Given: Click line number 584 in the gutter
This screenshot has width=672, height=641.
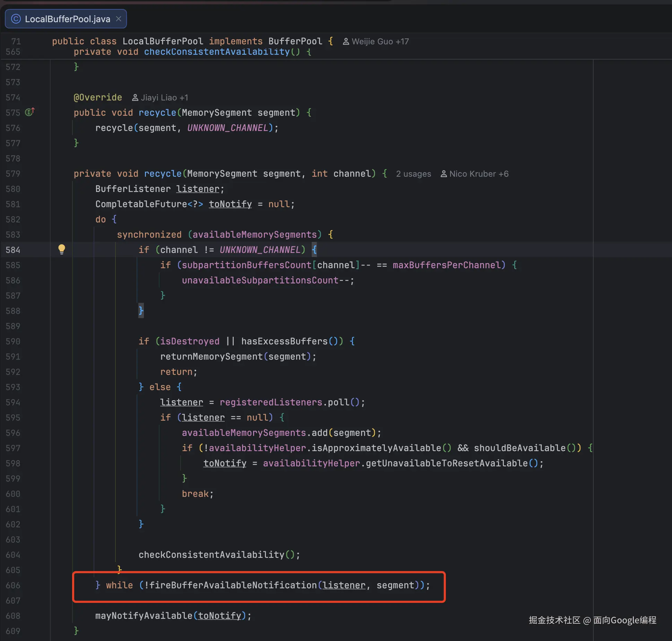Looking at the screenshot, I should click(x=13, y=250).
